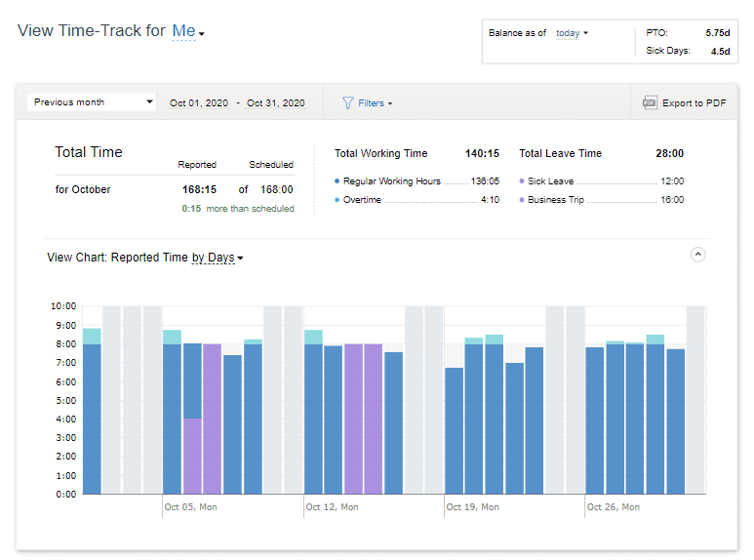Click the first chart bar before Oct 05

[x=92, y=412]
